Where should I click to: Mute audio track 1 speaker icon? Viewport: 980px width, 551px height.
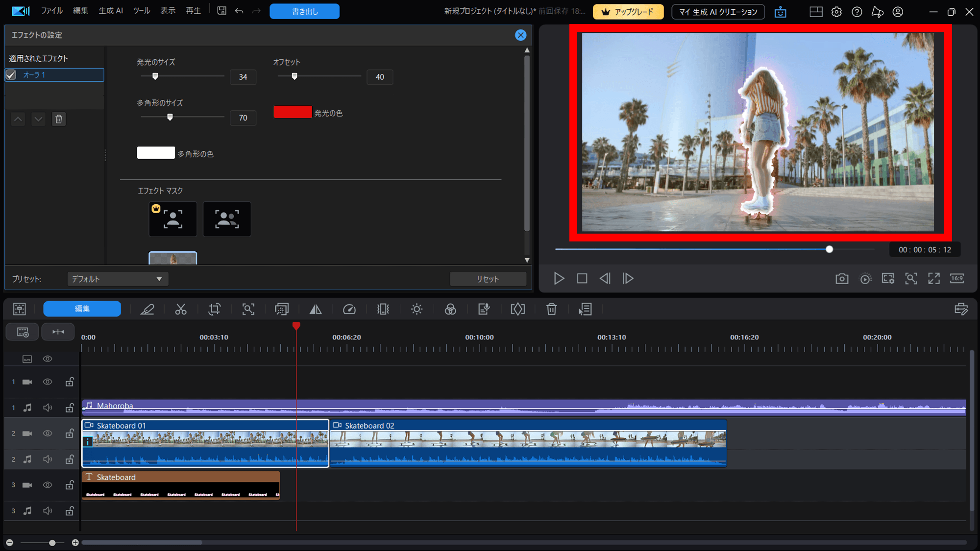48,407
